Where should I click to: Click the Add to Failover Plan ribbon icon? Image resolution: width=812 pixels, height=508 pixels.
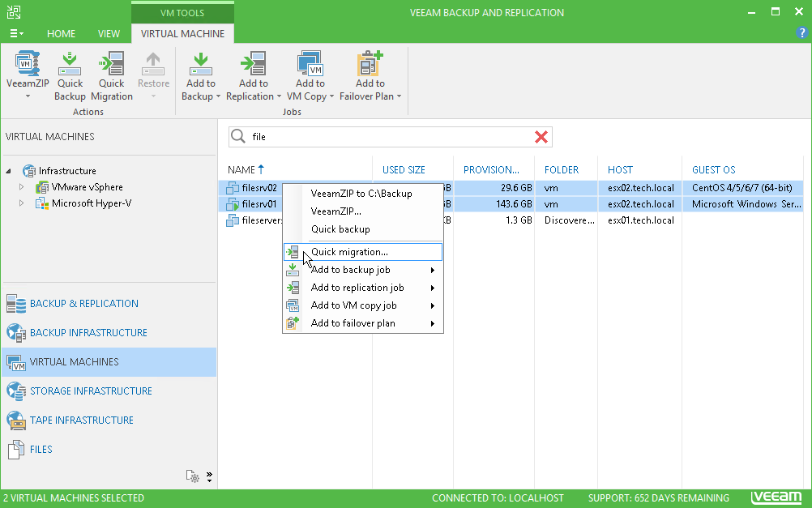tap(370, 63)
